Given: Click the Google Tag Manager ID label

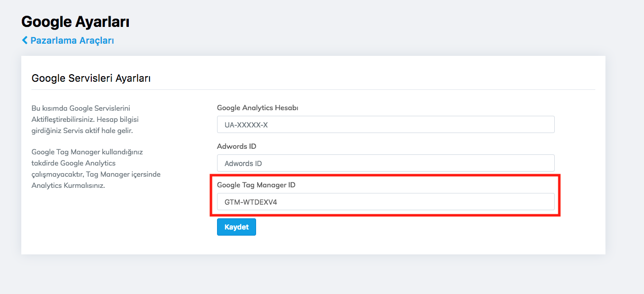Looking at the screenshot, I should (x=256, y=185).
